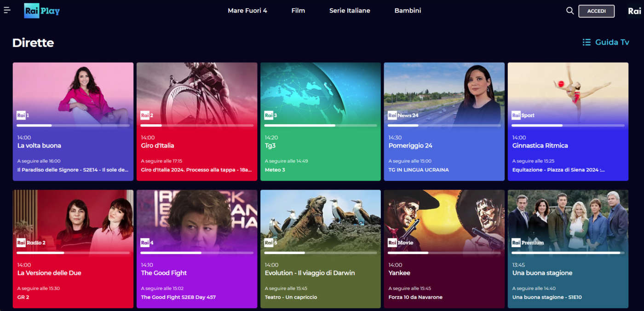Click the Rai Radio 2 channel logo
This screenshot has width=644, height=311.
click(x=31, y=243)
